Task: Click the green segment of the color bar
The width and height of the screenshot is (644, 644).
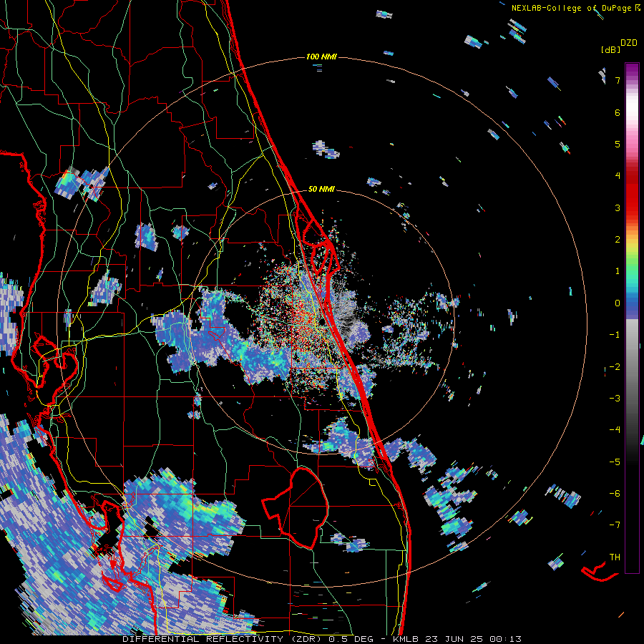Action: tap(632, 263)
